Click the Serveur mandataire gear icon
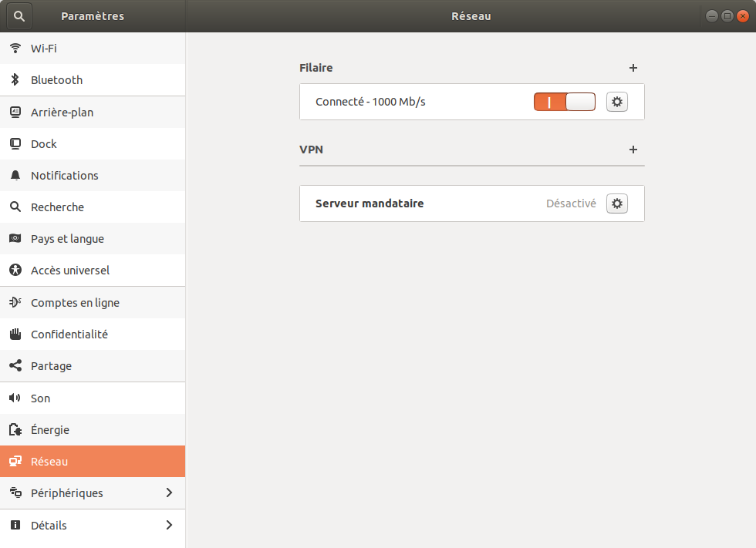Image resolution: width=756 pixels, height=548 pixels. click(616, 203)
